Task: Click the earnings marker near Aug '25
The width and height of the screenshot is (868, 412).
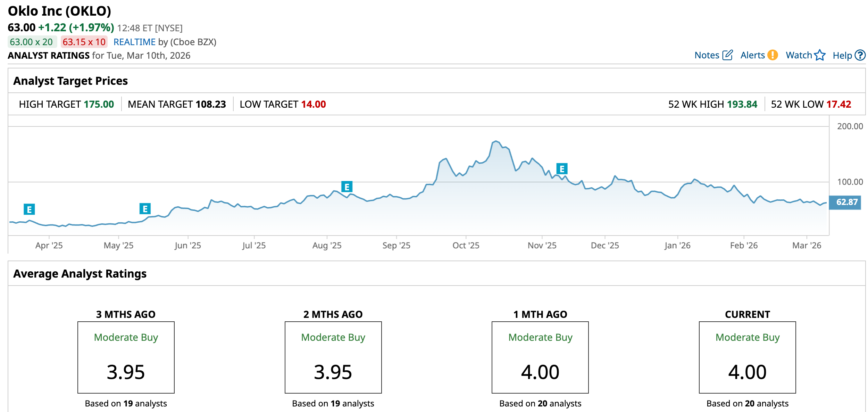Action: coord(347,187)
